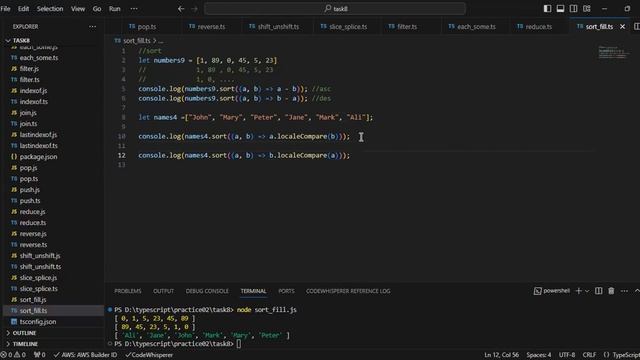Open sort_fill.js in the explorer

(33, 300)
